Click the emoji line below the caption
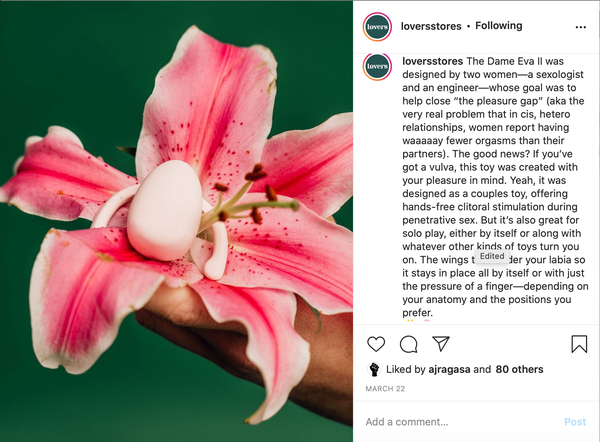Viewport: 600px width, 442px height. point(418,321)
